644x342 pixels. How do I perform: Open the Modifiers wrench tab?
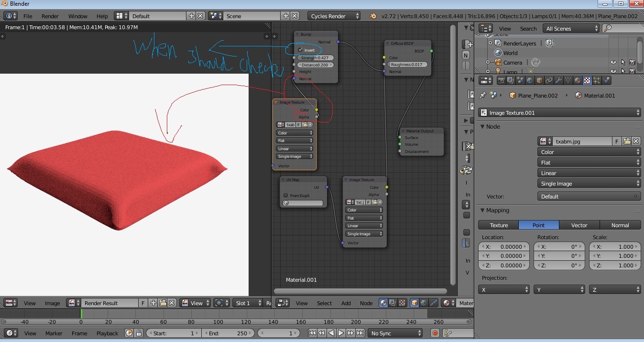(x=558, y=80)
